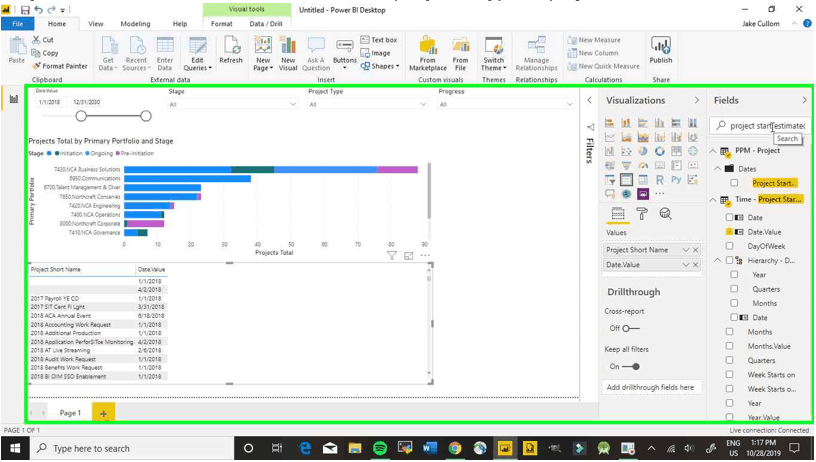Viewport: 816px width, 462px height.
Task: Open Project Short Name value dropdown arrow
Action: click(x=686, y=250)
